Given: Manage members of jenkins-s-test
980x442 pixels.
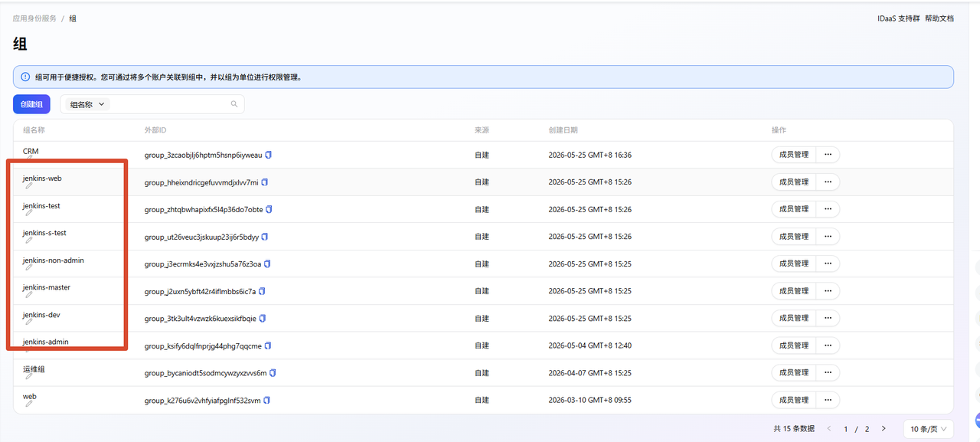Looking at the screenshot, I should pyautogui.click(x=794, y=237).
